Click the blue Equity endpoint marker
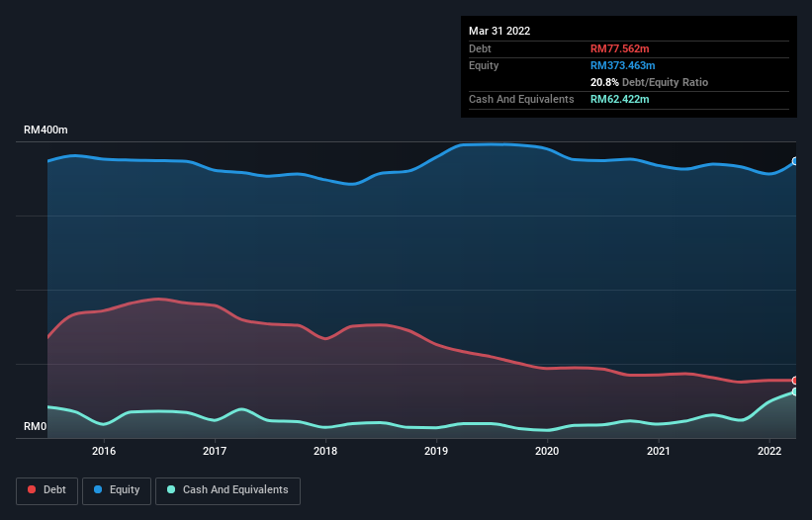This screenshot has width=812, height=520. point(795,161)
